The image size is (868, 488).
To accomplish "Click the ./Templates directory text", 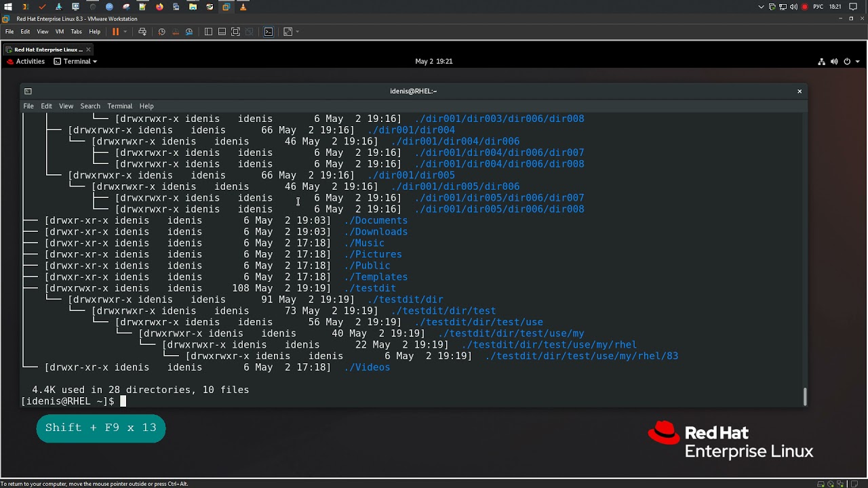I will [376, 277].
